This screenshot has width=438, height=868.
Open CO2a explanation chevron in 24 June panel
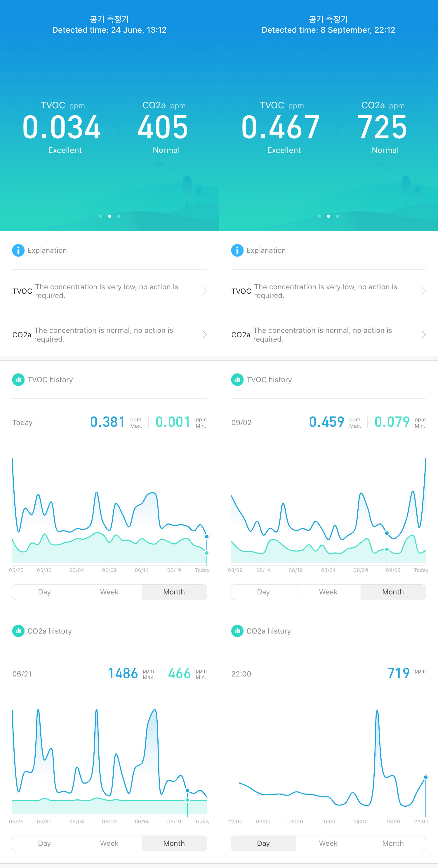pyautogui.click(x=204, y=335)
